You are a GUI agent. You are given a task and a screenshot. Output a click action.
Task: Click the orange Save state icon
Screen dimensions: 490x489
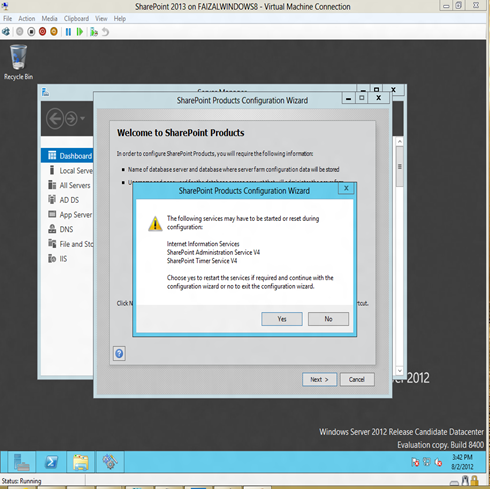54,32
